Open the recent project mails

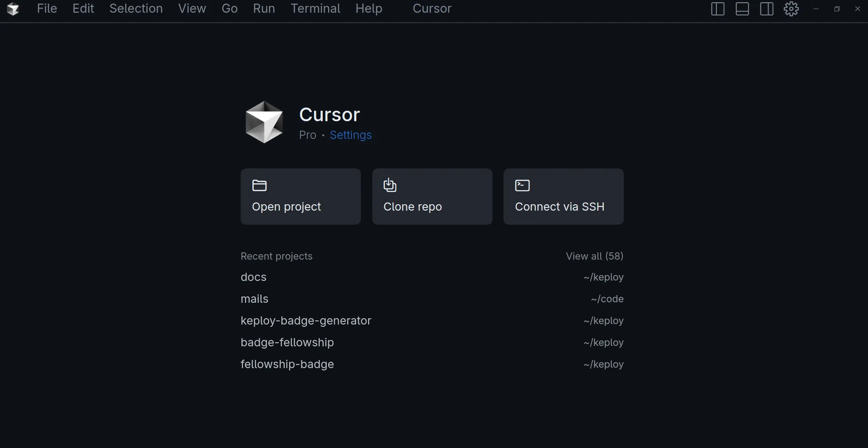(432, 299)
